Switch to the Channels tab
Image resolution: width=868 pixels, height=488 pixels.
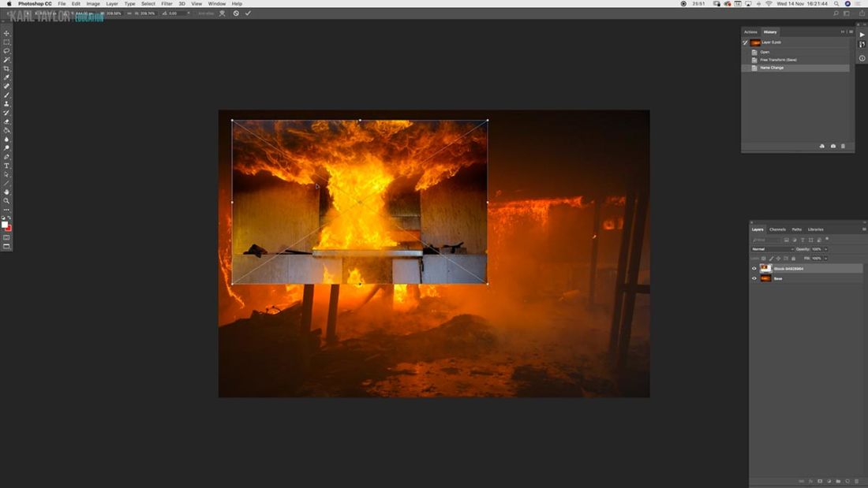pyautogui.click(x=778, y=229)
